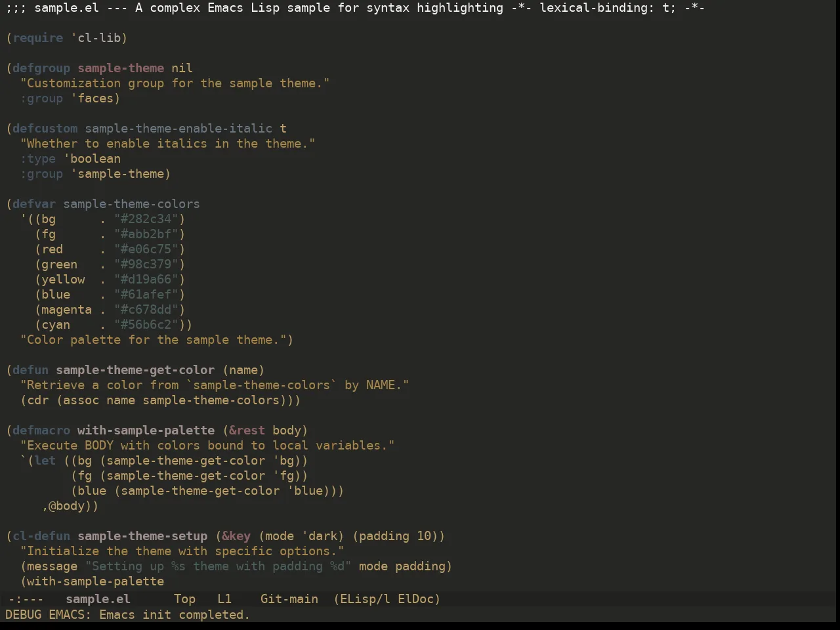The width and height of the screenshot is (840, 630).
Task: Click the "#56b6c2" color string
Action: 146,325
